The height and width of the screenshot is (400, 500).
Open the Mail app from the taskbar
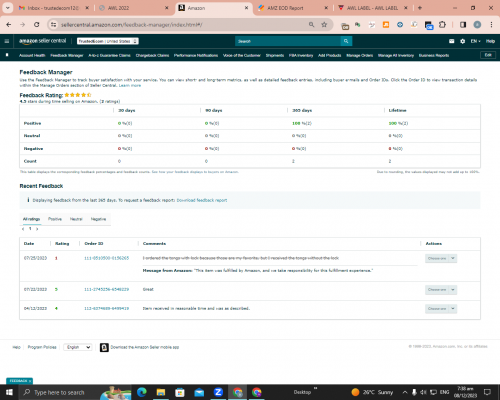(199, 392)
